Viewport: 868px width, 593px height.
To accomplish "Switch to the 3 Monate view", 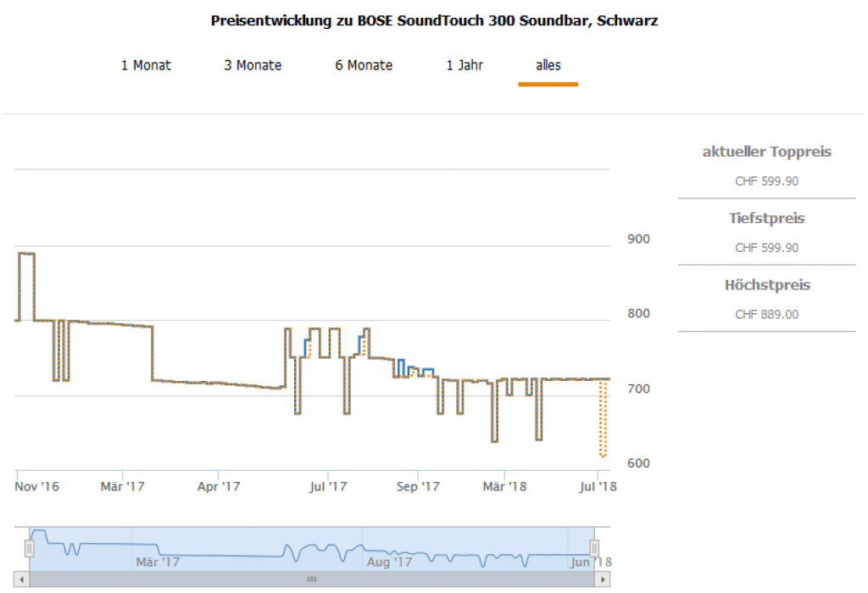I will click(x=253, y=65).
